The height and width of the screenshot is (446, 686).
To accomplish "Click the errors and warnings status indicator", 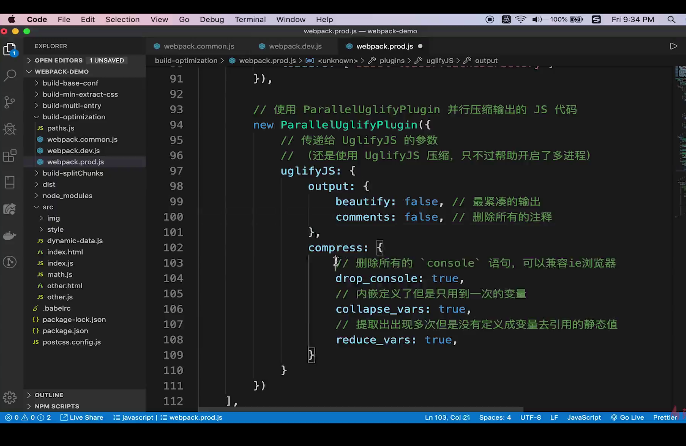I will (x=28, y=418).
